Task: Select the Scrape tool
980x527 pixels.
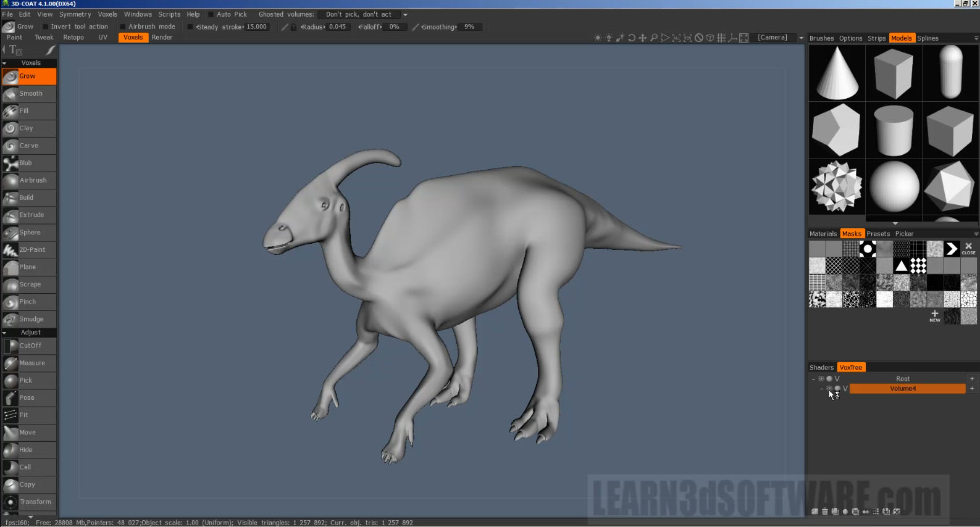Action: click(29, 284)
